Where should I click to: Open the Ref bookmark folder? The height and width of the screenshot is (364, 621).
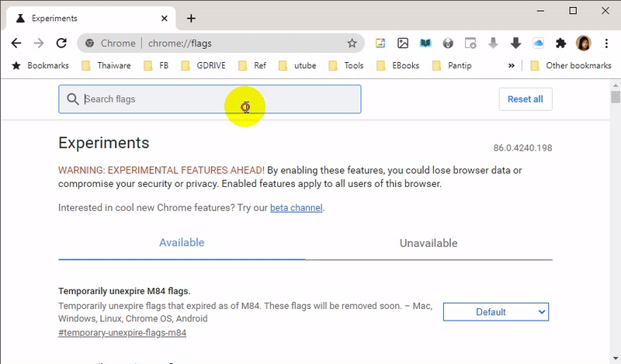tap(252, 65)
